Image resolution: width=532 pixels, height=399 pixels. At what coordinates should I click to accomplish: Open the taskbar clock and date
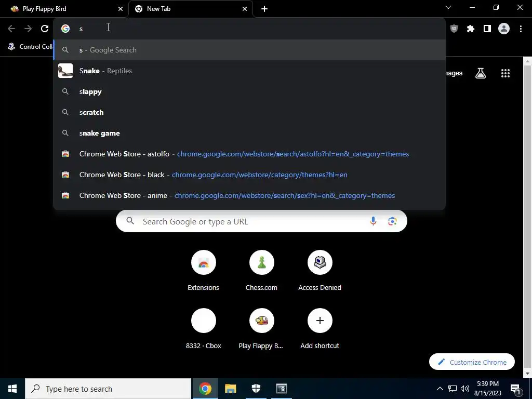(x=487, y=389)
